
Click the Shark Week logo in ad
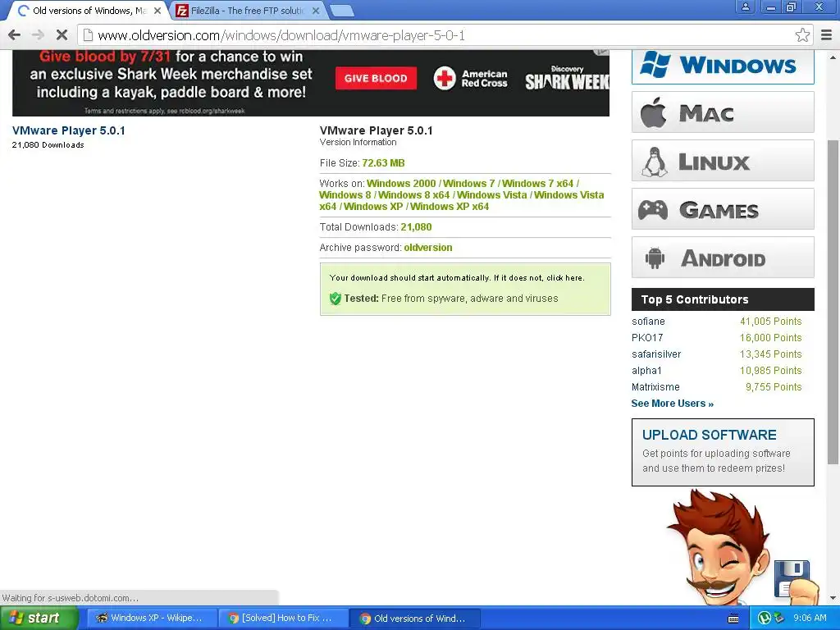coord(567,78)
